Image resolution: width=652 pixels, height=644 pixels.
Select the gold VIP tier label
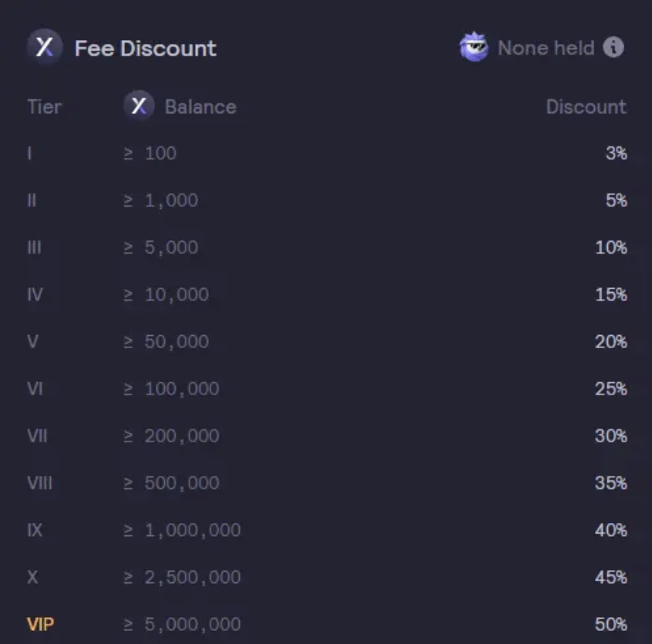point(41,624)
